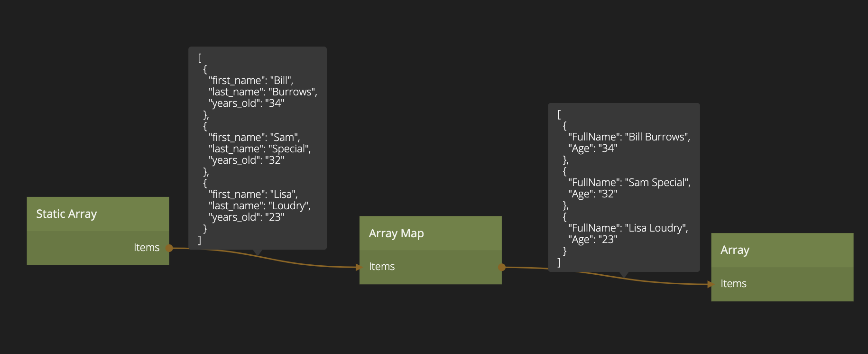The width and height of the screenshot is (868, 354).
Task: Click the Static Array output port dot
Action: (169, 248)
